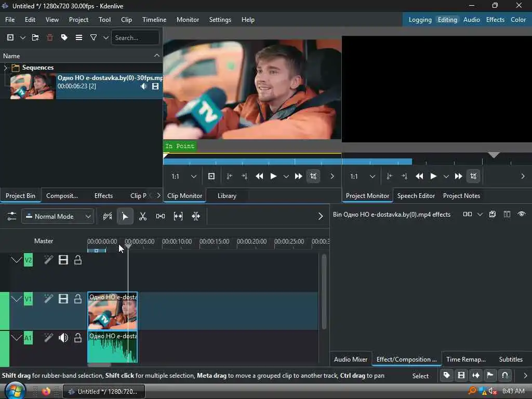The height and width of the screenshot is (399, 532).
Task: Toggle Project Monitor edit mode icon
Action: click(x=473, y=177)
